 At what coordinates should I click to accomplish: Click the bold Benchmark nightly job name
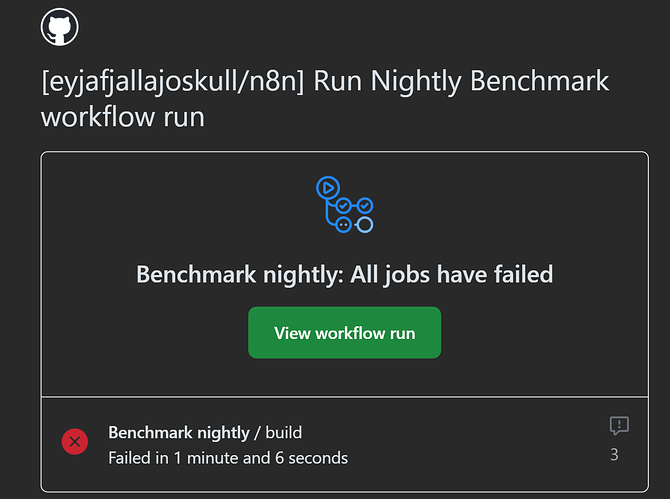pos(179,432)
